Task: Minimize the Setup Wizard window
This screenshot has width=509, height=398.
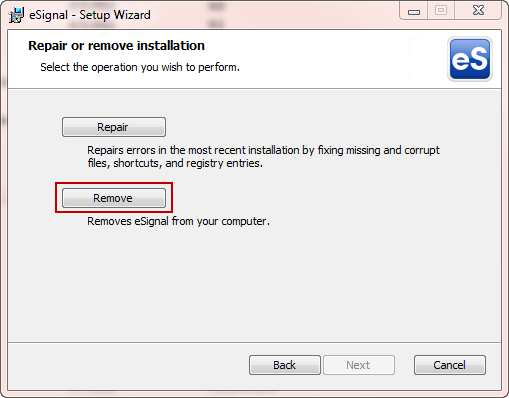Action: (x=414, y=12)
